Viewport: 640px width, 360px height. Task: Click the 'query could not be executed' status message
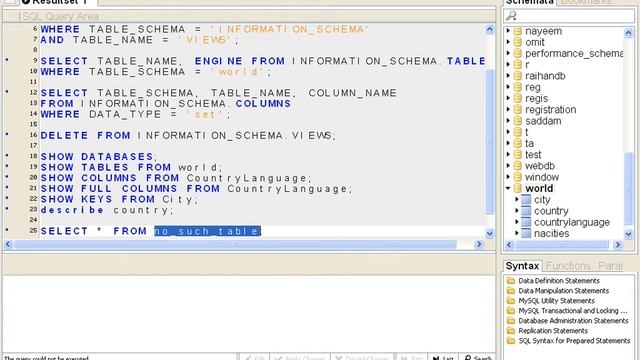point(46,358)
